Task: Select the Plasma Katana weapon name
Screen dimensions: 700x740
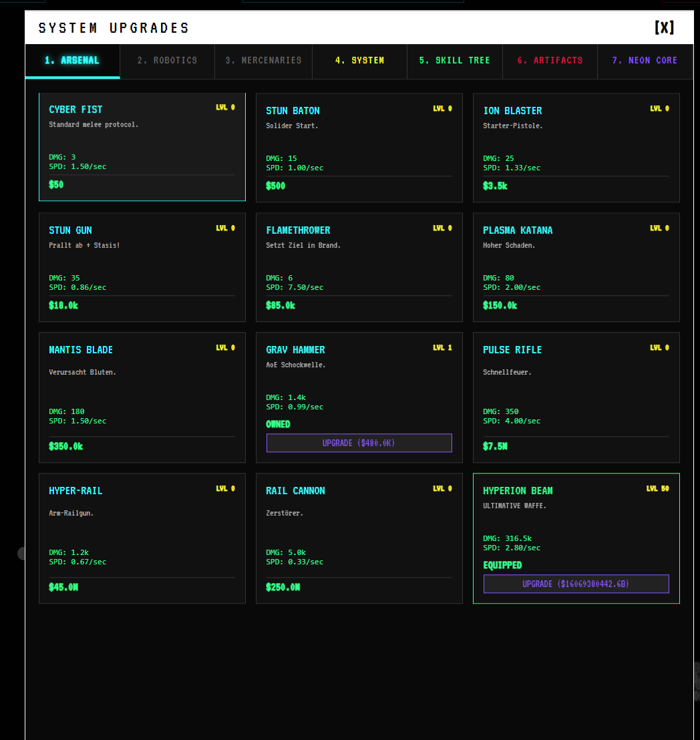Action: (x=518, y=230)
